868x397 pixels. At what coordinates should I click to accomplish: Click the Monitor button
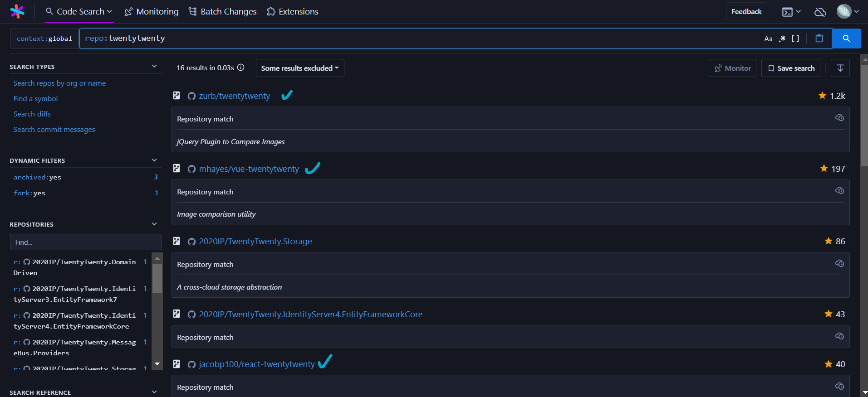[732, 68]
